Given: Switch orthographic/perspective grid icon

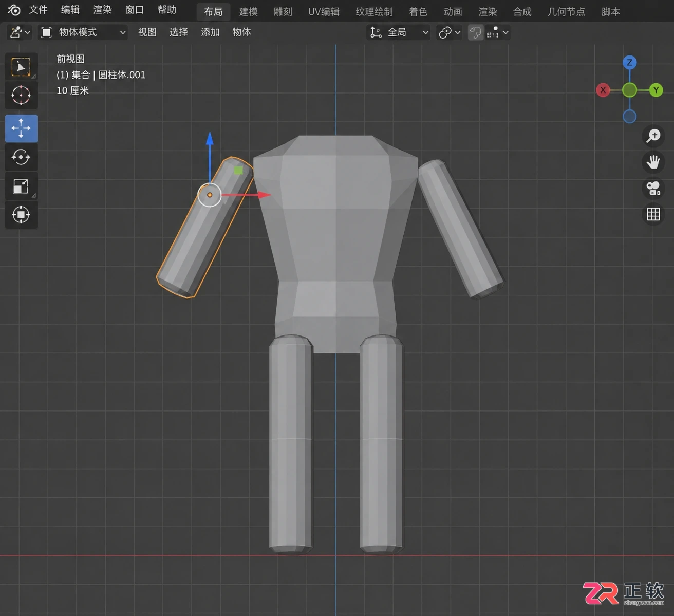Looking at the screenshot, I should (653, 214).
